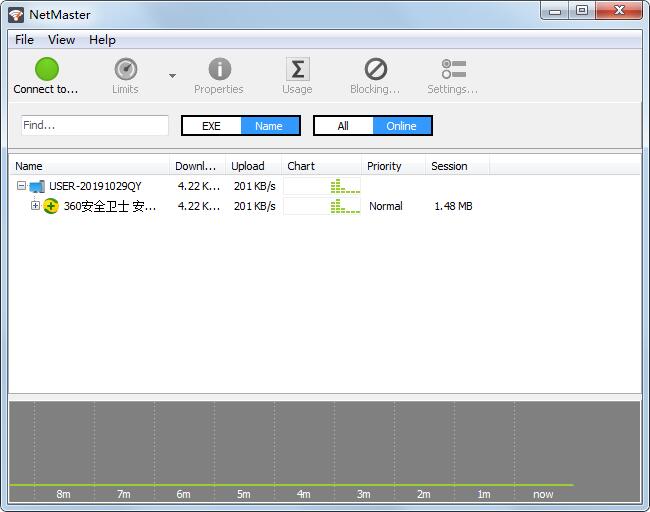Expand the 360安全卫士 process node
The image size is (650, 512).
[35, 206]
